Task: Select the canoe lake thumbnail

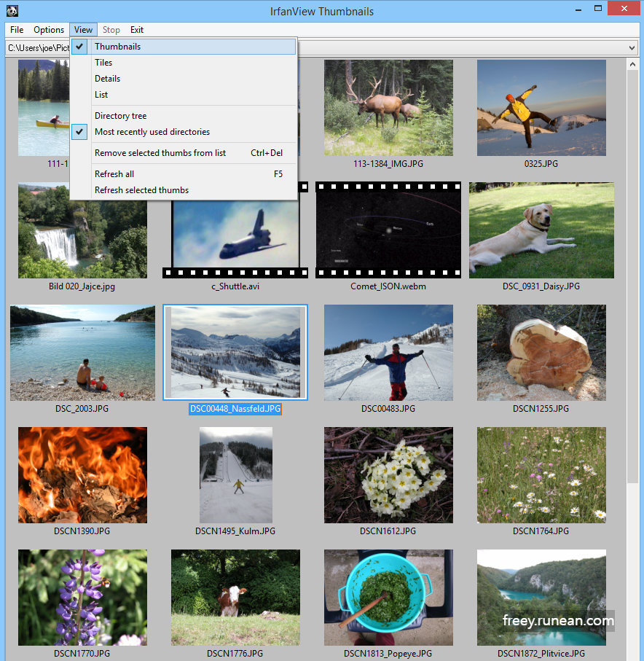Action: pyautogui.click(x=44, y=108)
